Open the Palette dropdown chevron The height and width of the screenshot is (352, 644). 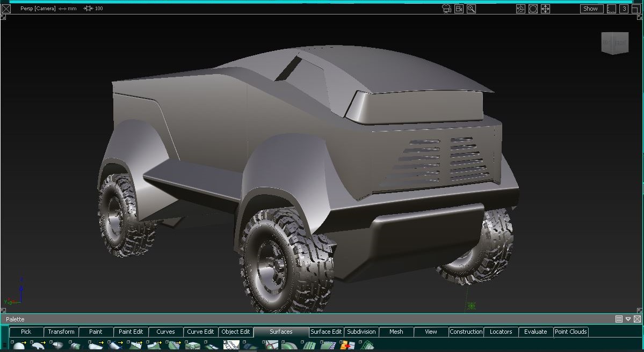628,318
